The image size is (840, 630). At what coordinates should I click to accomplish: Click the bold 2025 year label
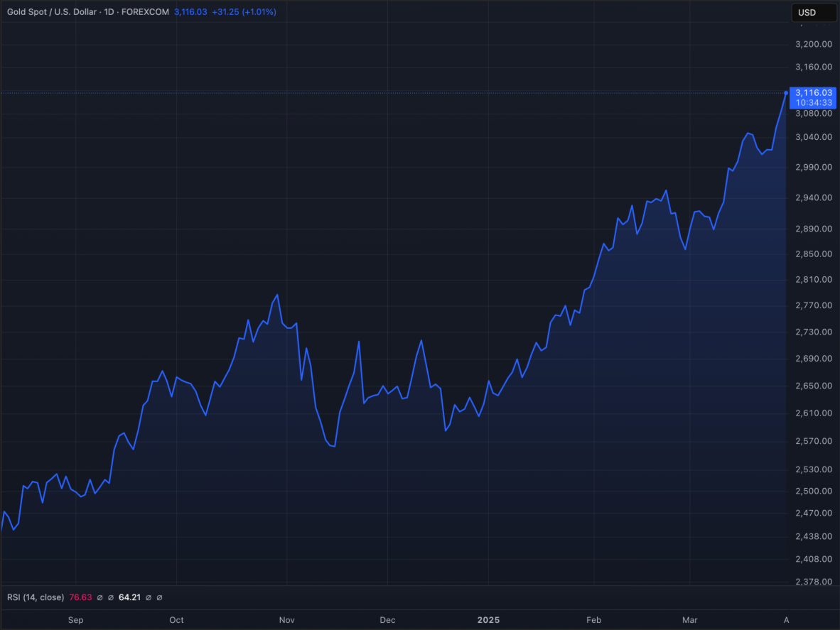click(488, 620)
